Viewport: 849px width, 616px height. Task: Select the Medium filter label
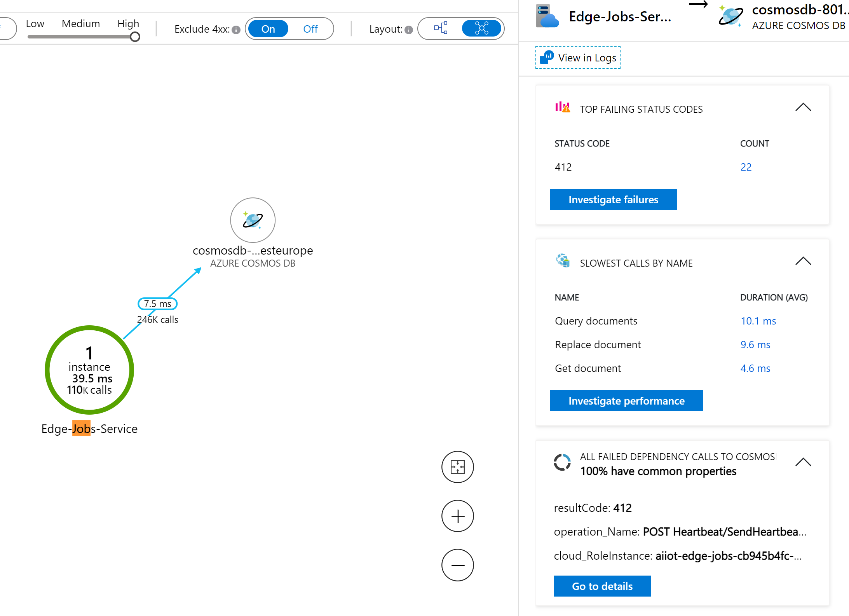[x=80, y=23]
